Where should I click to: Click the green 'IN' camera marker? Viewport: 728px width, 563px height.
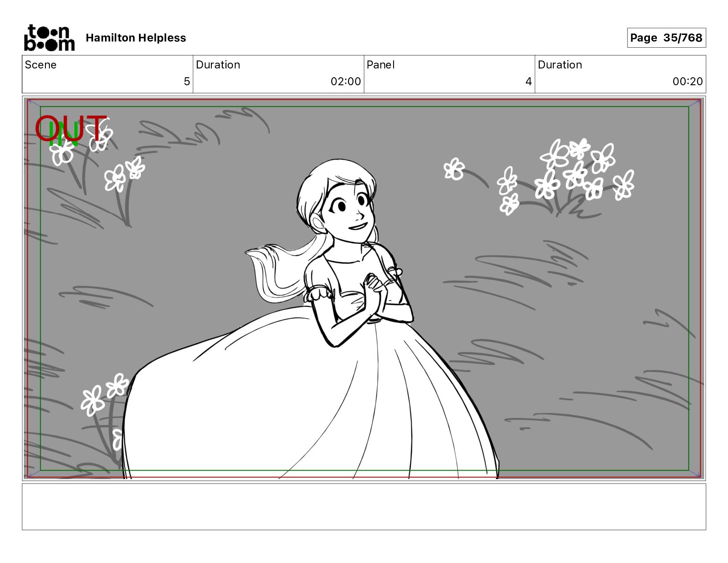coord(64,134)
